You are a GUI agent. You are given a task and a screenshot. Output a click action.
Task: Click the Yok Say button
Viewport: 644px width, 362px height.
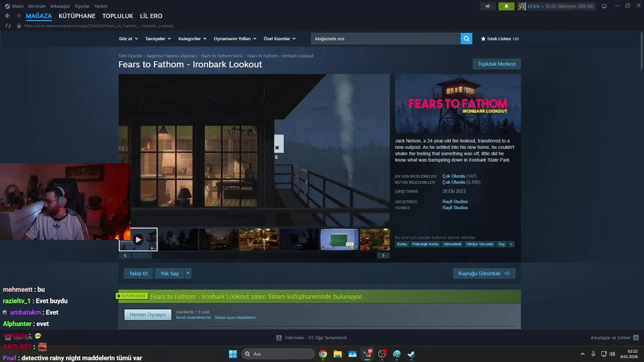[170, 274]
